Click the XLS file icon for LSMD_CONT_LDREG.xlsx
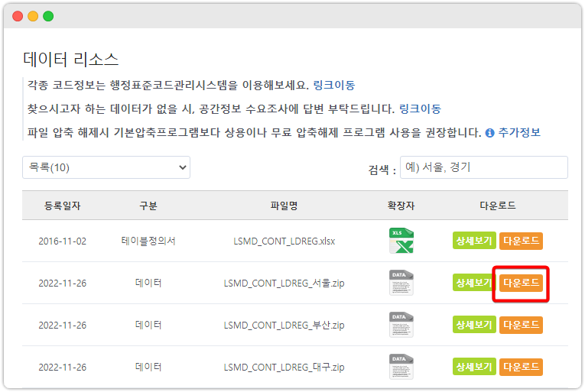 tap(401, 241)
